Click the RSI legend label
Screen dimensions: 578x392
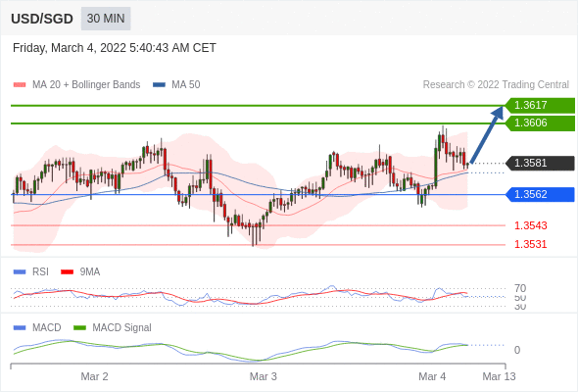point(40,272)
